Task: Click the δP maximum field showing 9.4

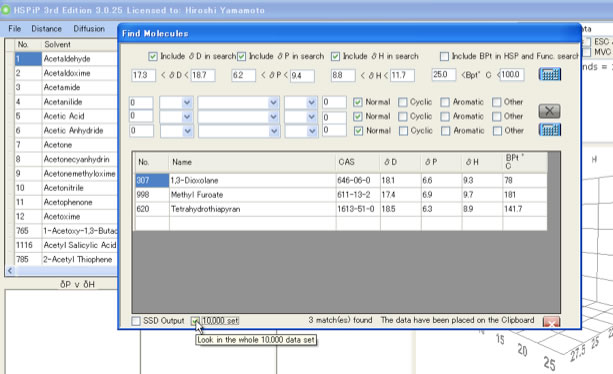Action: (x=302, y=75)
